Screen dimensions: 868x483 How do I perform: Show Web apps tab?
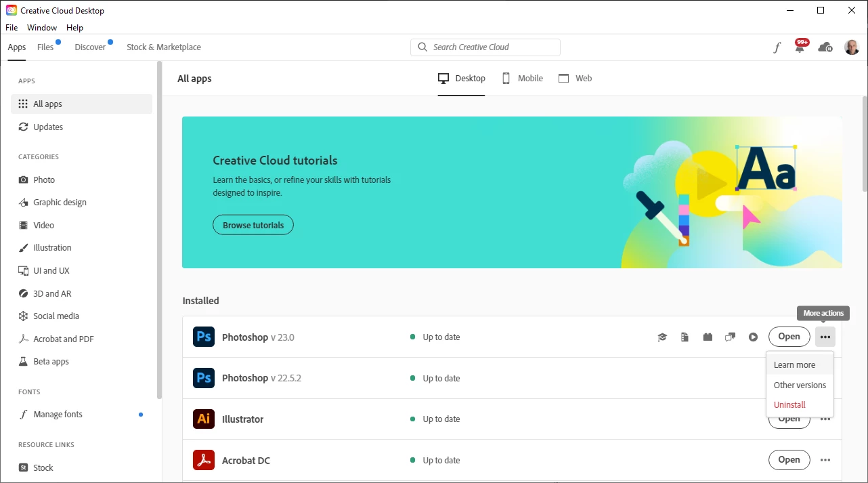(575, 79)
